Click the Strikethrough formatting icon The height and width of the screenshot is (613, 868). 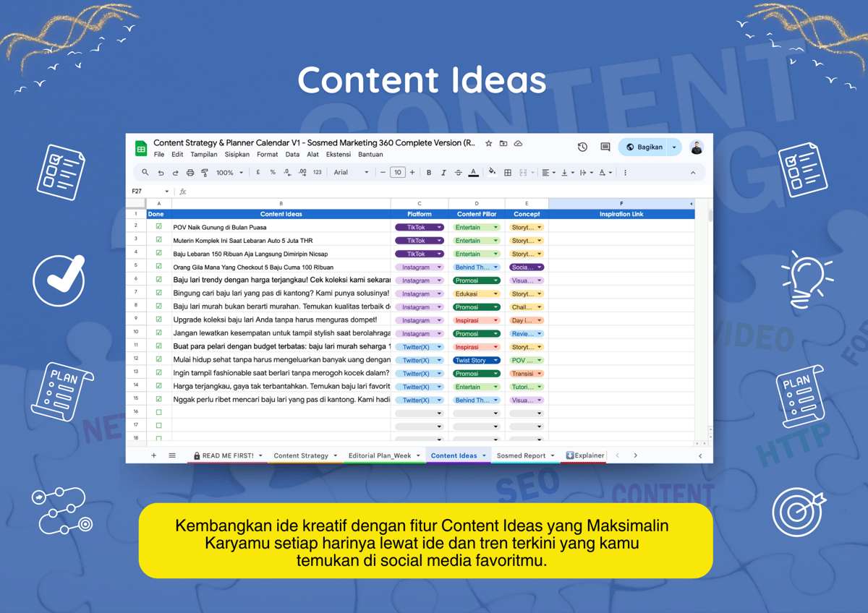click(x=457, y=172)
